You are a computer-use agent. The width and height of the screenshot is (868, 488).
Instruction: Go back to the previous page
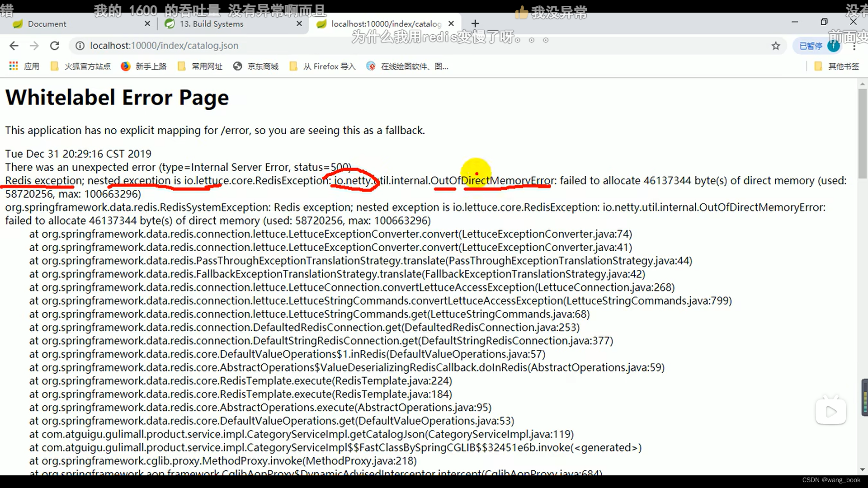pyautogui.click(x=14, y=46)
